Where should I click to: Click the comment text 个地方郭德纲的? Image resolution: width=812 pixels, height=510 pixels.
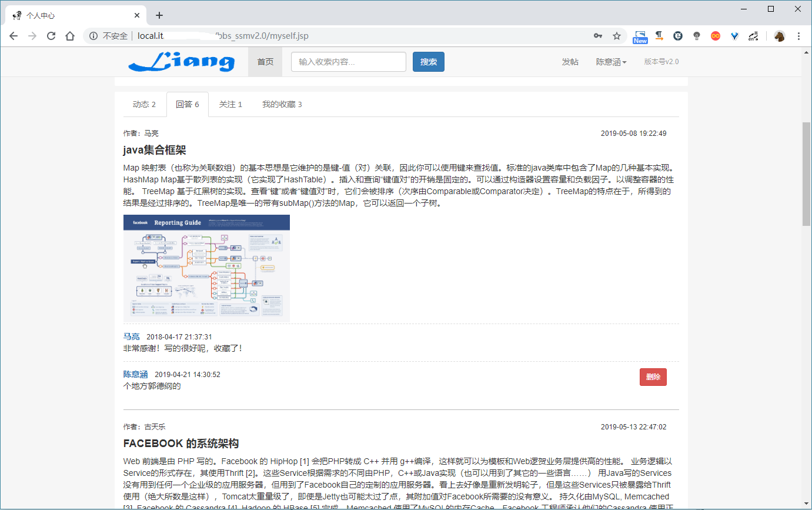(152, 386)
